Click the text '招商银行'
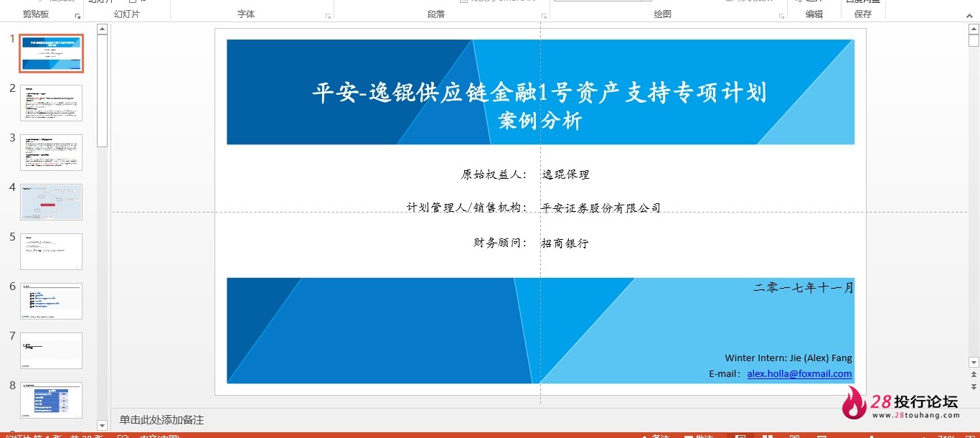This screenshot has height=438, width=980. tap(565, 243)
